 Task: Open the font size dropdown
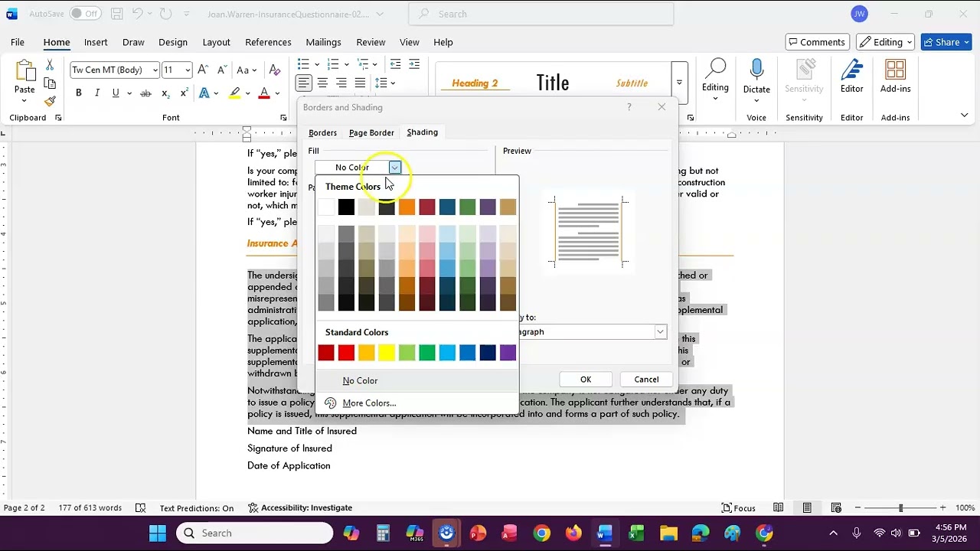pyautogui.click(x=188, y=70)
